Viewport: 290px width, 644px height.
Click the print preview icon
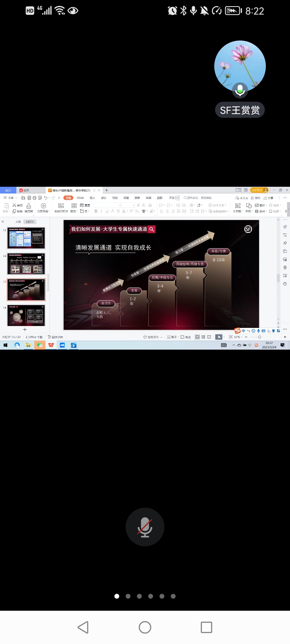coord(40,198)
